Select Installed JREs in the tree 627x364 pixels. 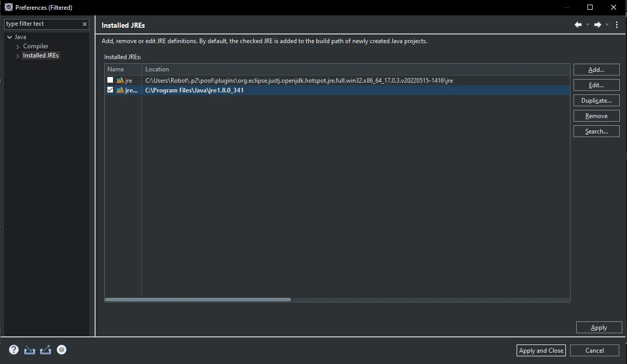pos(41,55)
